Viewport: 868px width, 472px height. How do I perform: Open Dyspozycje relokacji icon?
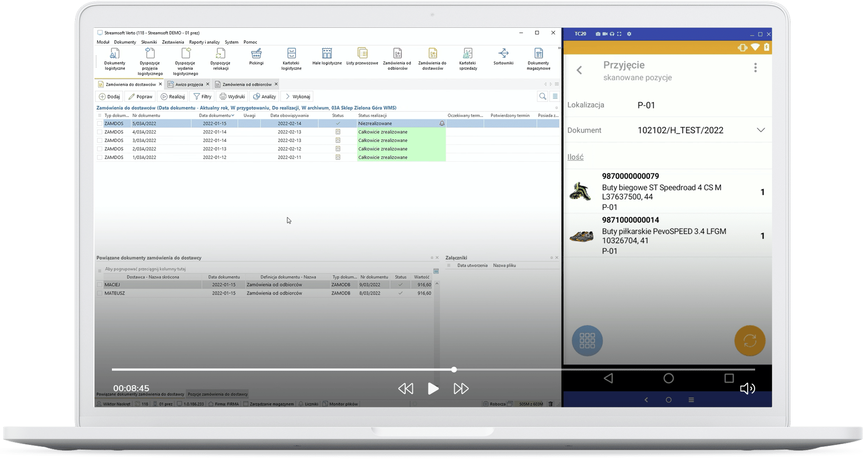pyautogui.click(x=221, y=59)
